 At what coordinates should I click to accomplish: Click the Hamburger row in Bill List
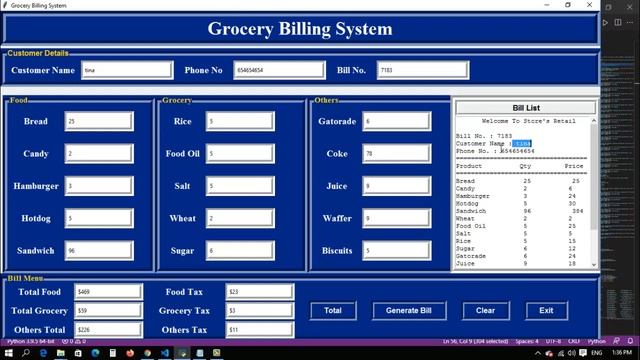[516, 196]
